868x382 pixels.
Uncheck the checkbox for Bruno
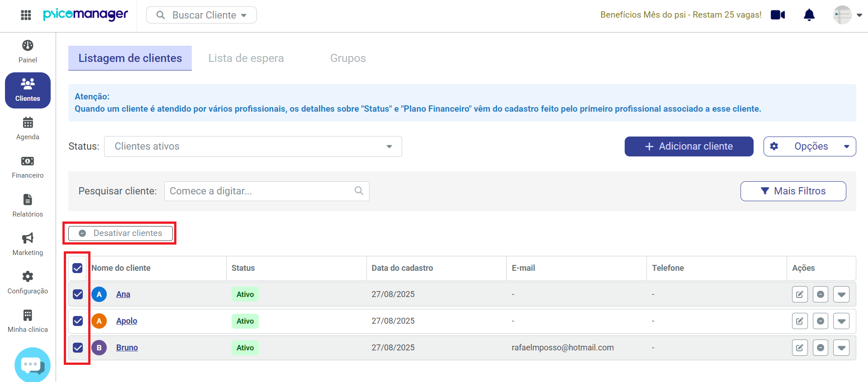78,348
